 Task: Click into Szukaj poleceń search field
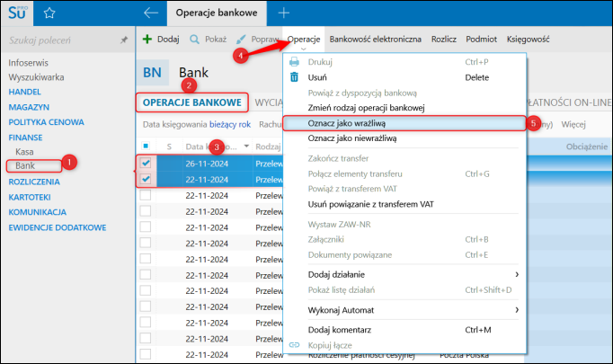[x=63, y=40]
